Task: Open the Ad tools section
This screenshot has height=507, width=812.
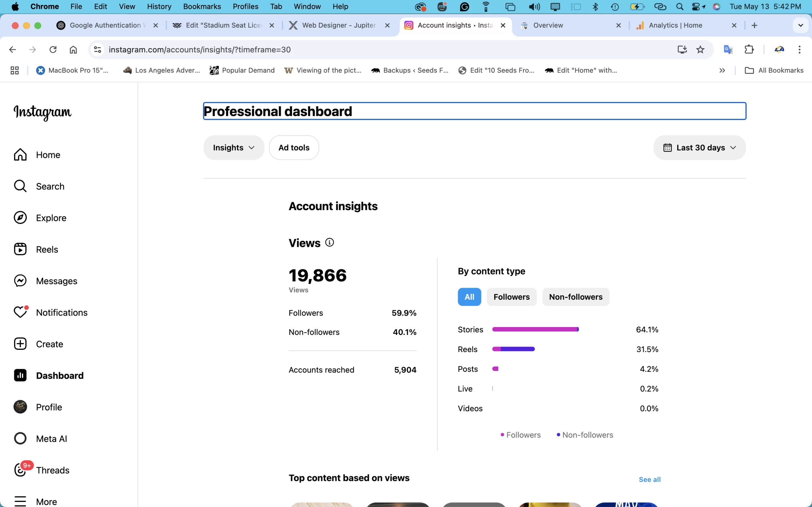Action: click(x=293, y=147)
